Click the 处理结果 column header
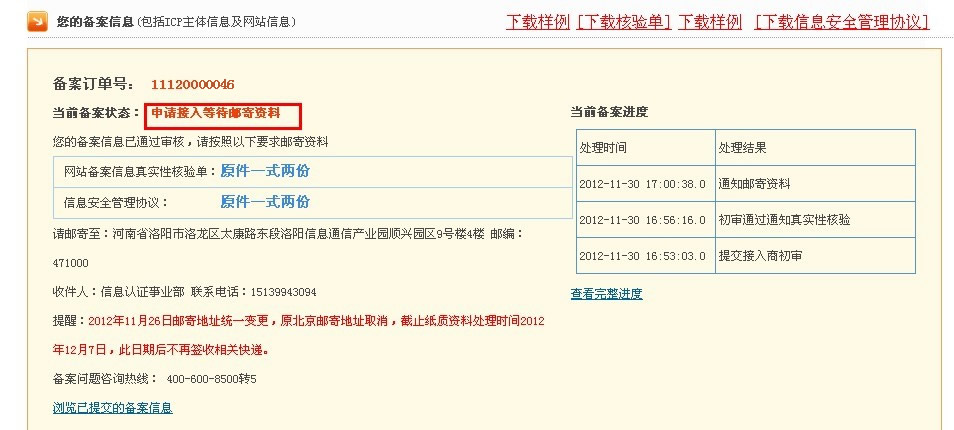The width and height of the screenshot is (954, 430). point(742,148)
